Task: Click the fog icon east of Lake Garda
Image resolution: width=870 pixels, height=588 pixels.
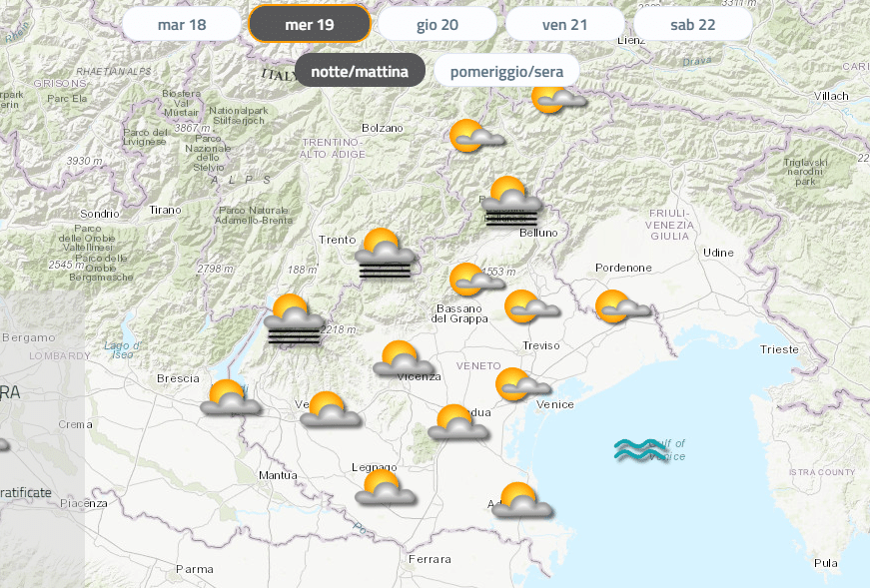Action: point(294,319)
